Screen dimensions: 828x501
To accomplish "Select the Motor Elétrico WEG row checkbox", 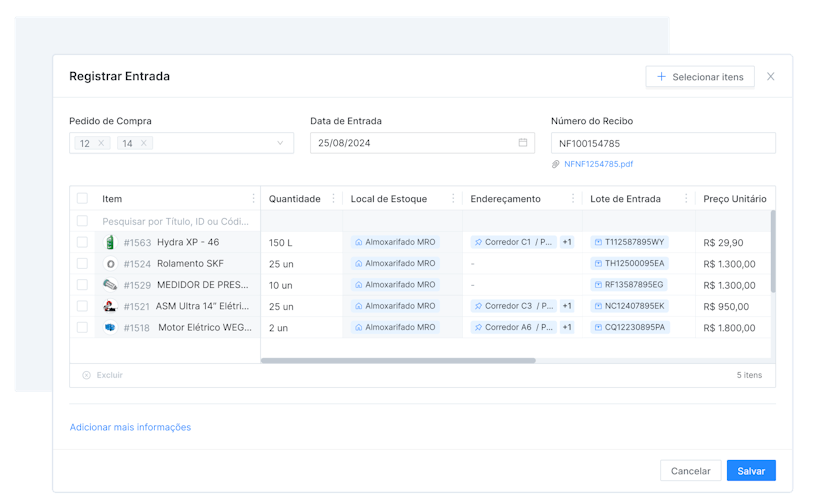I will tap(82, 327).
